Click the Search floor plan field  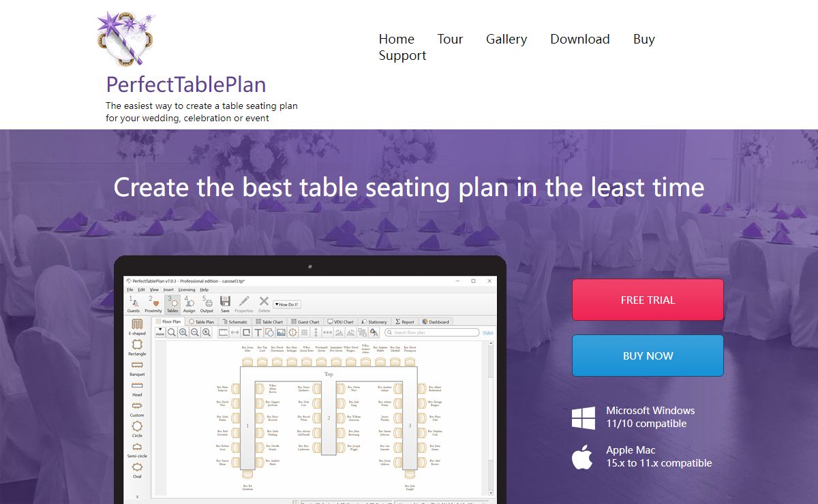(x=432, y=332)
